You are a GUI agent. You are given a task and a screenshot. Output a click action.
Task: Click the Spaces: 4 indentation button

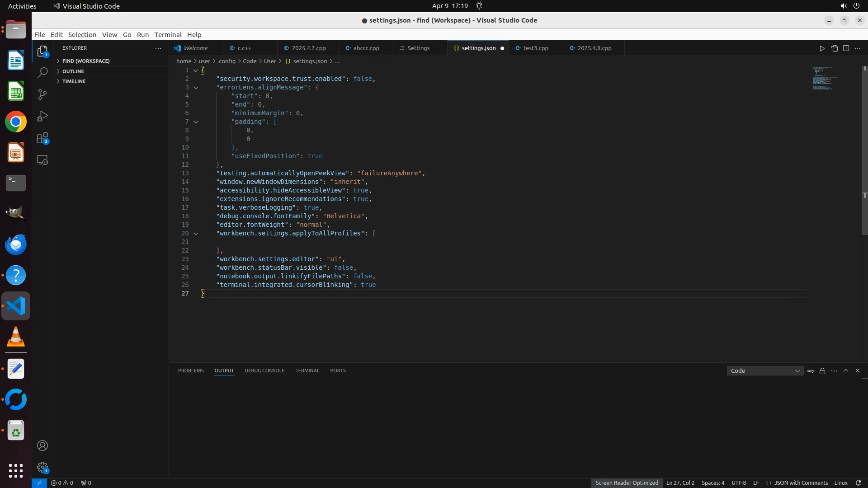point(712,483)
